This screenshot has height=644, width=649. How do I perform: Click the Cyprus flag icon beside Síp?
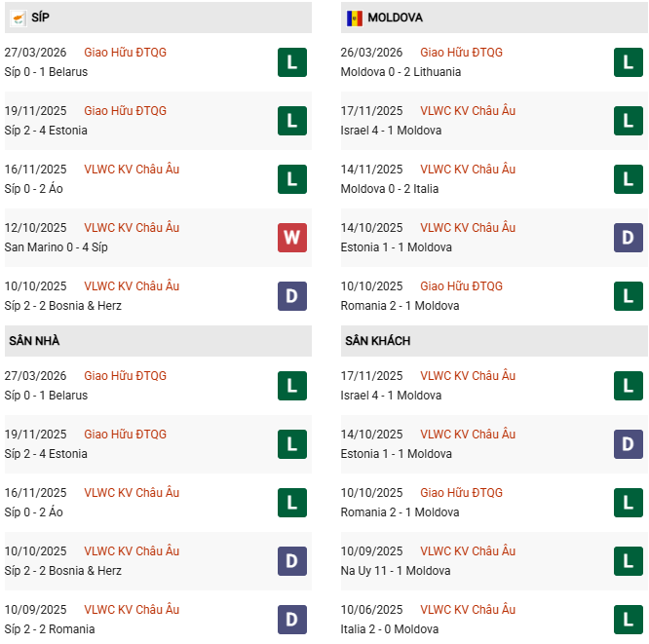[x=18, y=18]
